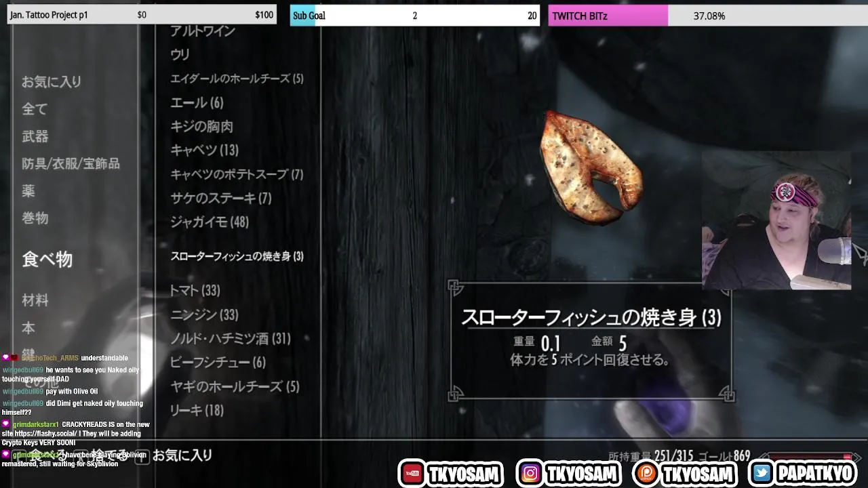Select ヤギのホールチーズ (5)

(x=235, y=387)
